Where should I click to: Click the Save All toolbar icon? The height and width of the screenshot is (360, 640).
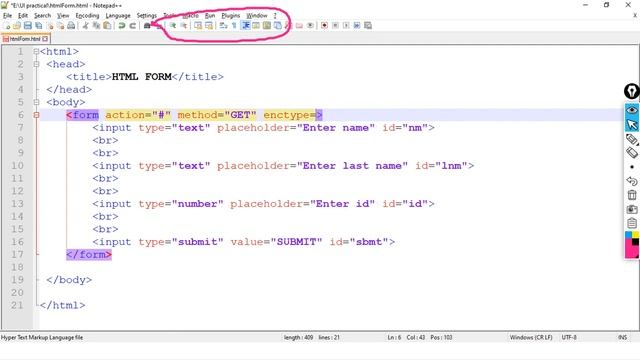coord(39,25)
